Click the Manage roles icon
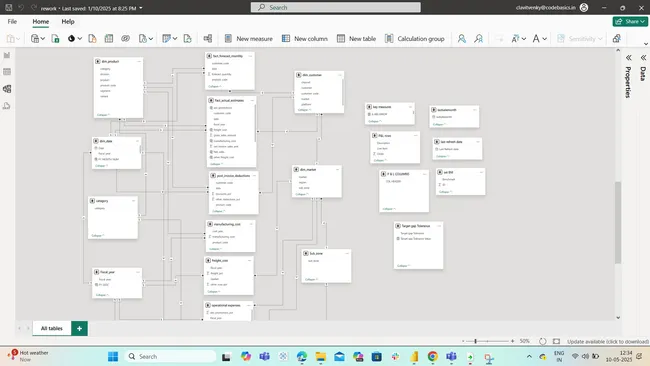 tap(461, 39)
